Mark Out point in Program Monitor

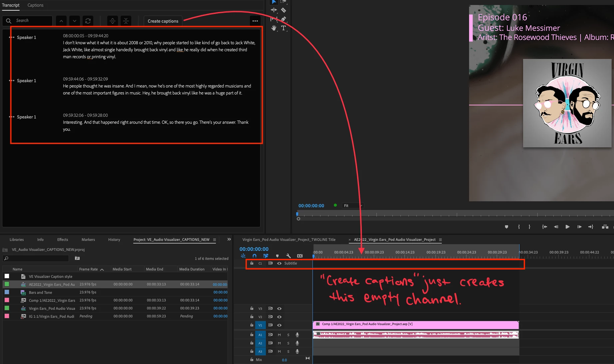pyautogui.click(x=529, y=227)
